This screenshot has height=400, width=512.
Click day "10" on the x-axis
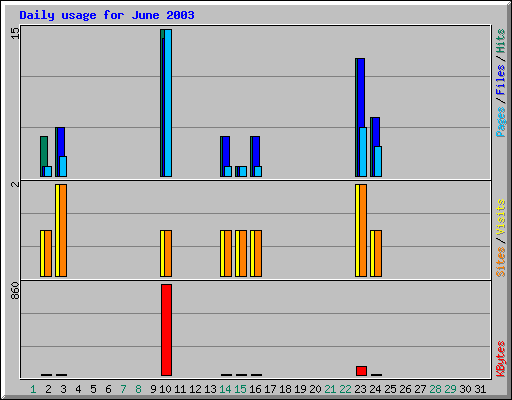(165, 389)
